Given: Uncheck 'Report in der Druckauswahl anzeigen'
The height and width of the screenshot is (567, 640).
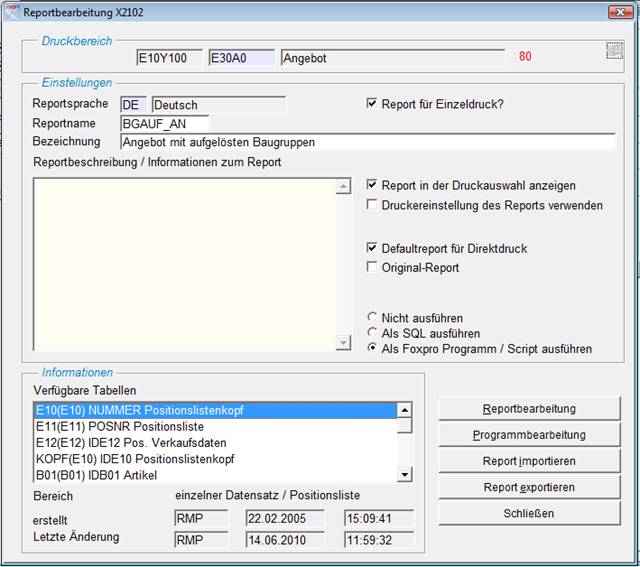Looking at the screenshot, I should pyautogui.click(x=372, y=186).
